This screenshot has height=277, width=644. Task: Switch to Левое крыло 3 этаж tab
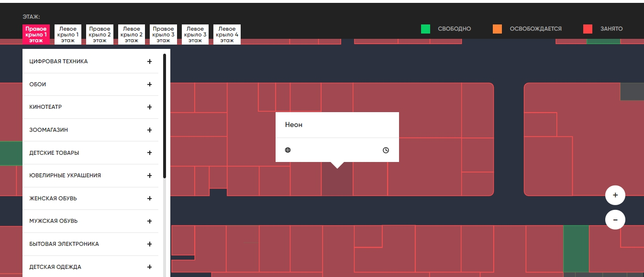195,35
